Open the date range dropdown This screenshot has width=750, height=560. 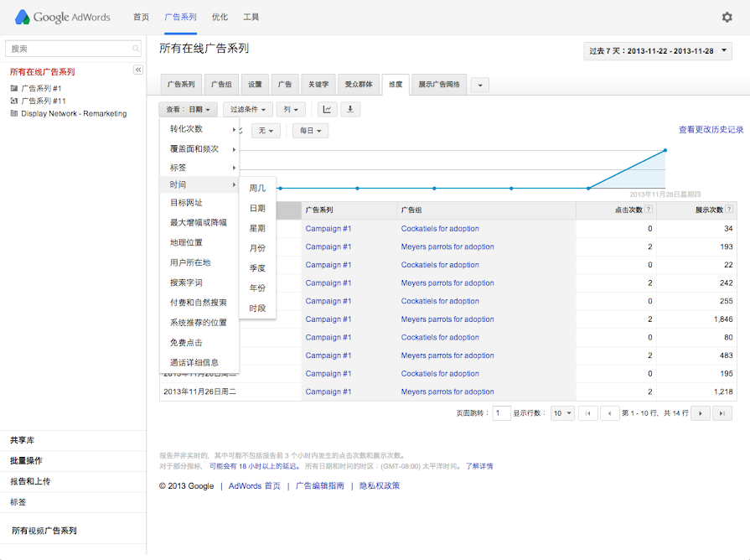point(658,51)
